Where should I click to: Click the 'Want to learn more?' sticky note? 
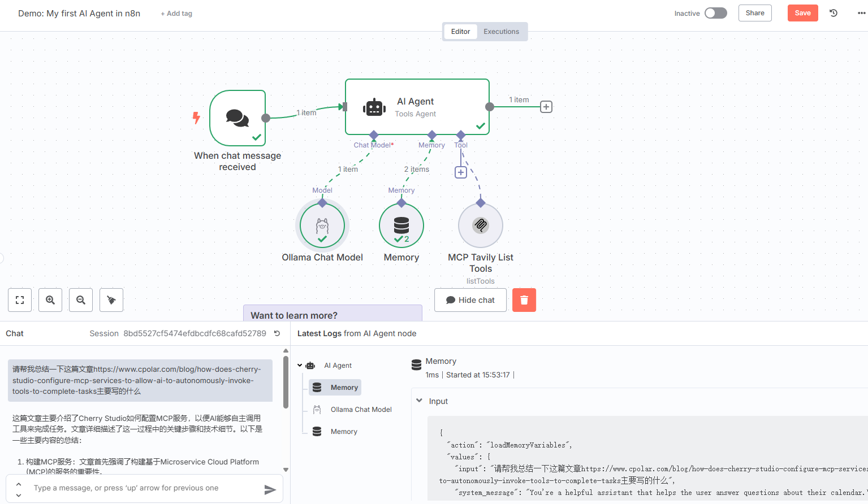click(332, 314)
